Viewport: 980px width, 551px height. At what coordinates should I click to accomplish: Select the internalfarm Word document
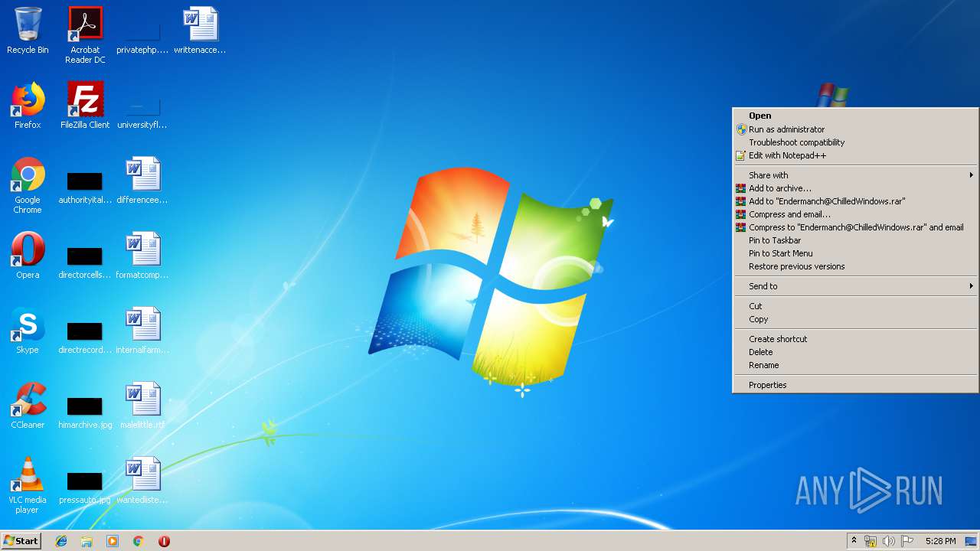[142, 331]
